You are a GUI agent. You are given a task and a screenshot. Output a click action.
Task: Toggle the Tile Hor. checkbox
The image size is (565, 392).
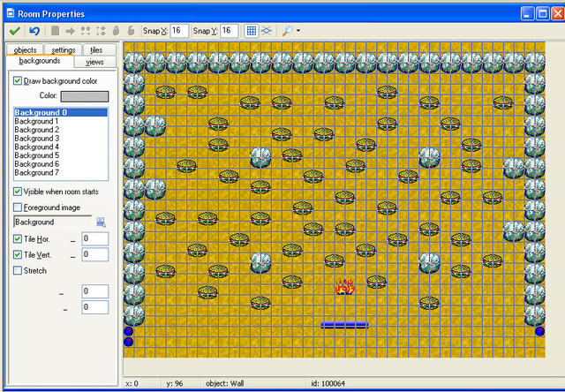click(18, 238)
